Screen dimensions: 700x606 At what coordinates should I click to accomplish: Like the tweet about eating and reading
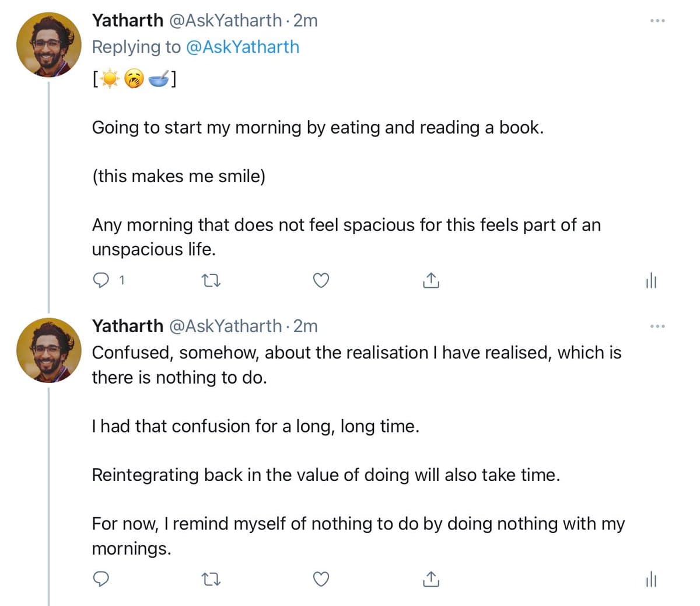[321, 281]
